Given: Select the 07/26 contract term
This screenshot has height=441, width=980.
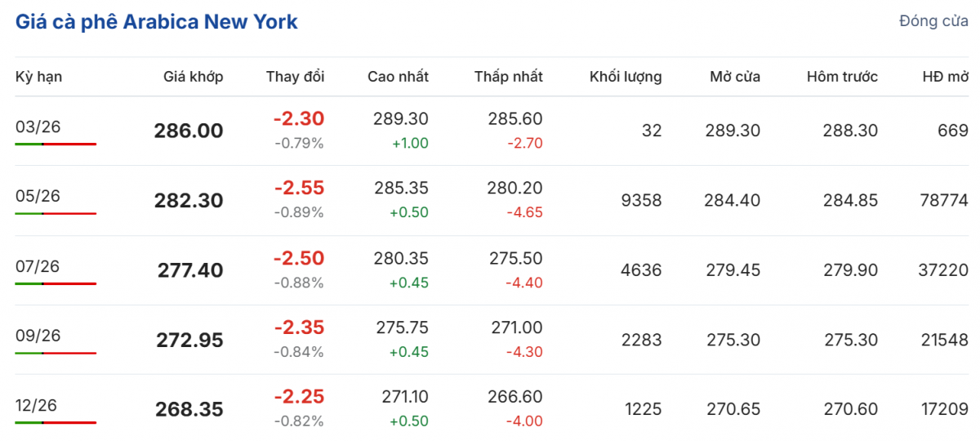Looking at the screenshot, I should tap(38, 266).
